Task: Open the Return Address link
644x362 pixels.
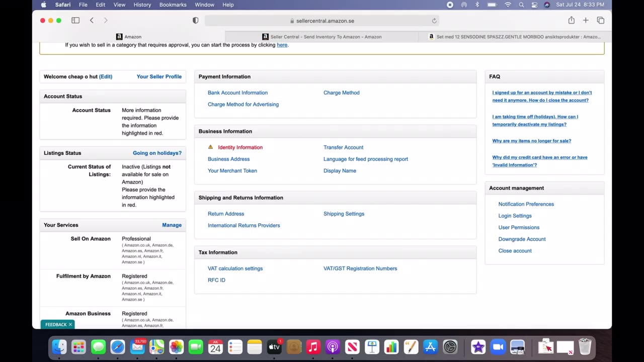Action: coord(226,214)
